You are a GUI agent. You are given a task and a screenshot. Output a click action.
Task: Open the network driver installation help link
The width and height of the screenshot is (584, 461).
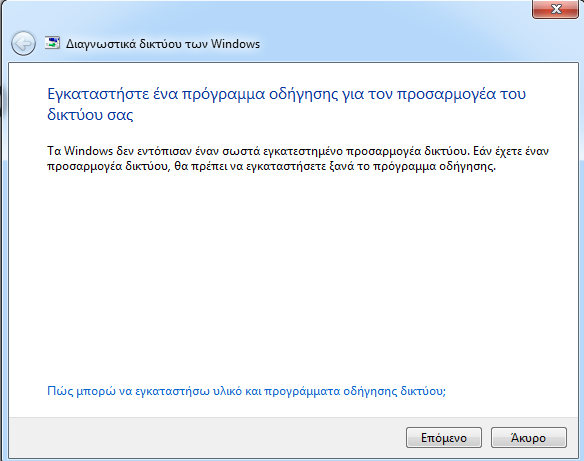[246, 391]
